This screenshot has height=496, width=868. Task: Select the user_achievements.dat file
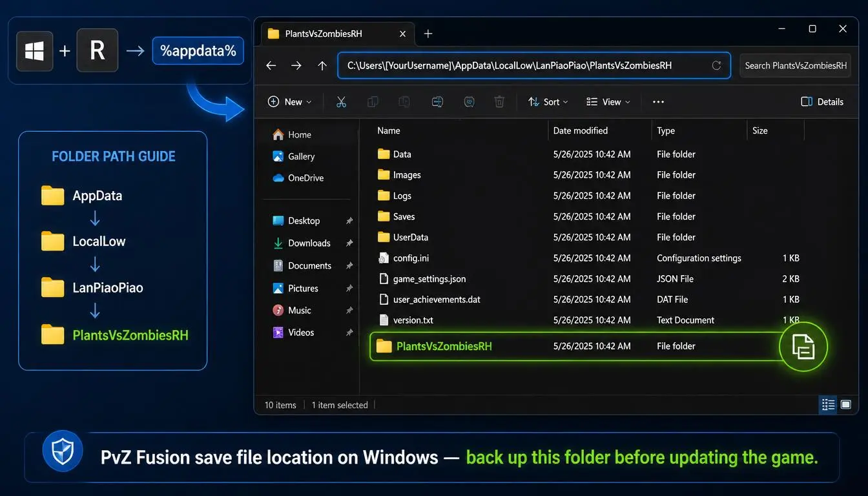click(x=588, y=299)
